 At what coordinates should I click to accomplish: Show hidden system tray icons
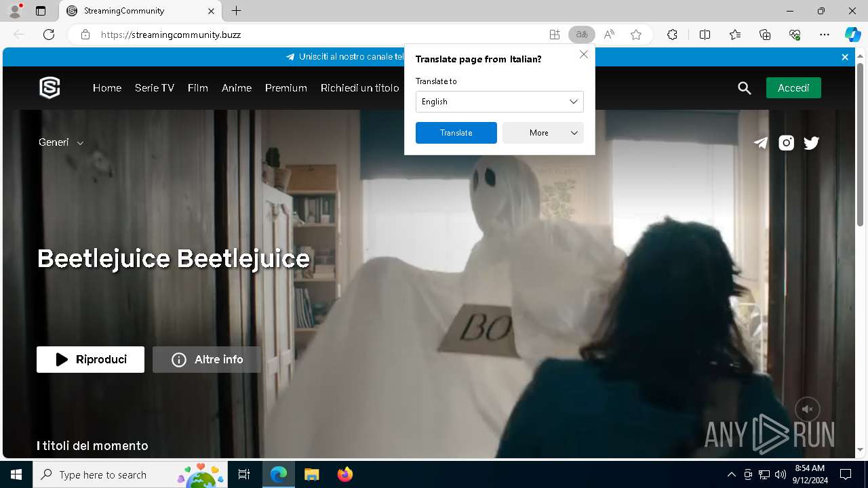(731, 474)
